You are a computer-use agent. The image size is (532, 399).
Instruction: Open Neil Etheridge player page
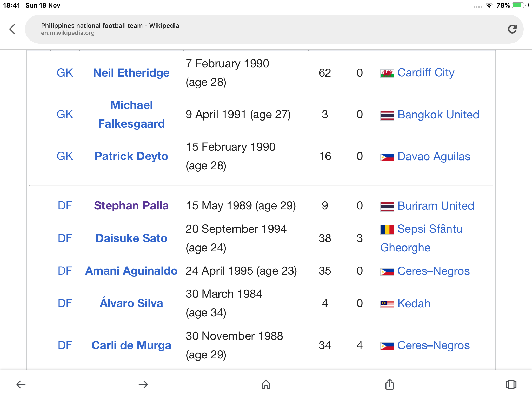click(131, 73)
